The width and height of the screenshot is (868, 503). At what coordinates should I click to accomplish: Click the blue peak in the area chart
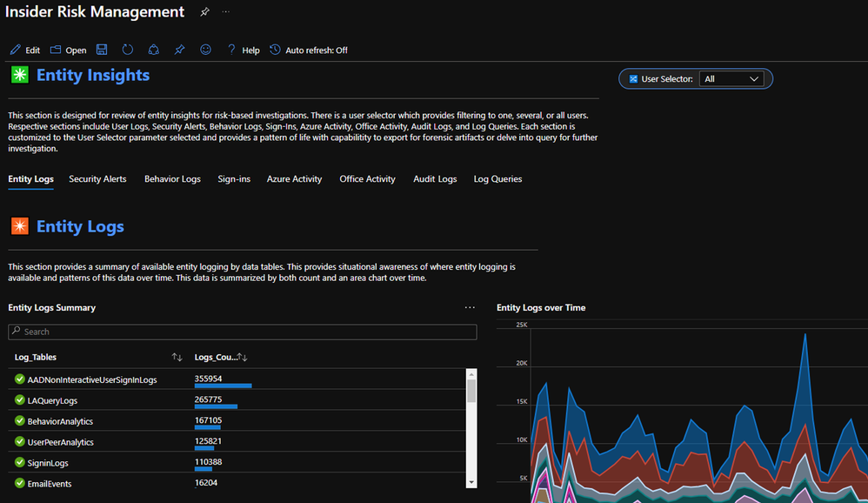pyautogui.click(x=805, y=336)
